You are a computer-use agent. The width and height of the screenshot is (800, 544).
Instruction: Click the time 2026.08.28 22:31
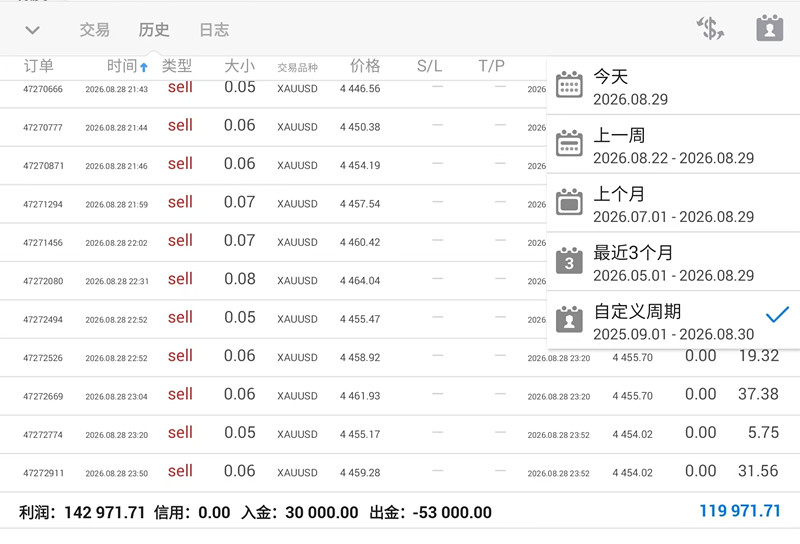coord(117,281)
